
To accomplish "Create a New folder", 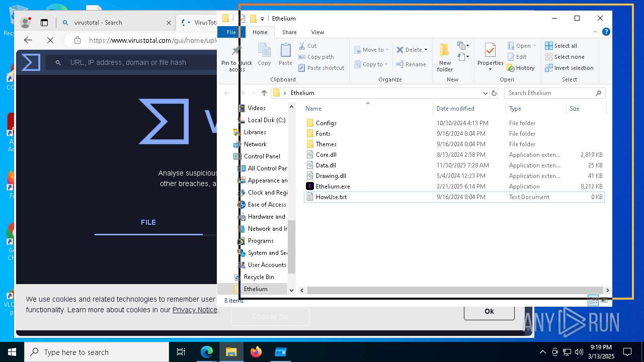I will [445, 57].
